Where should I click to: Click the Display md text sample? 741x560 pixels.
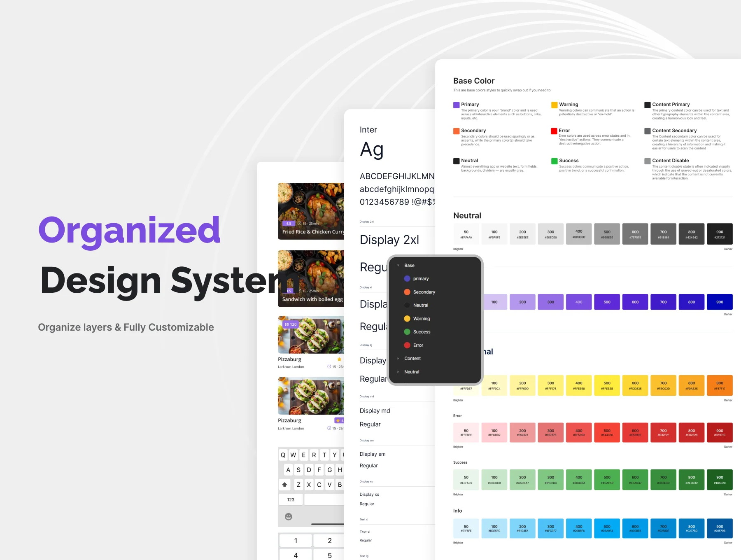pyautogui.click(x=375, y=411)
